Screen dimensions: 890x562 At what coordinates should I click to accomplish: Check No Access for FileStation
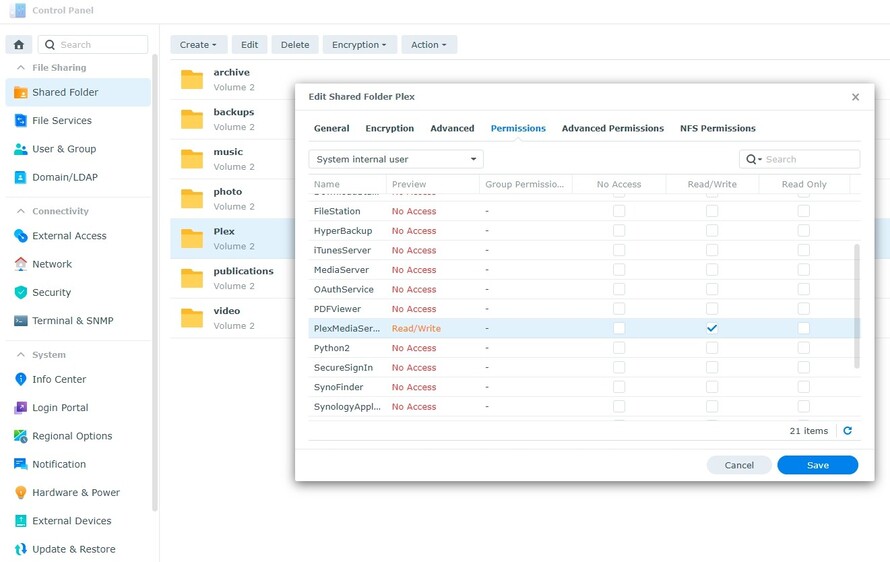pyautogui.click(x=619, y=211)
